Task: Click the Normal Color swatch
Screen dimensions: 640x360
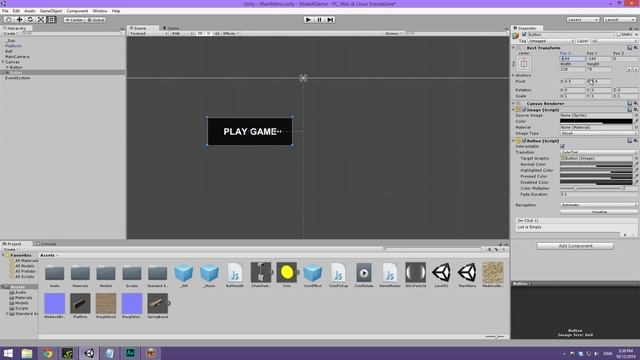Action: pos(596,164)
